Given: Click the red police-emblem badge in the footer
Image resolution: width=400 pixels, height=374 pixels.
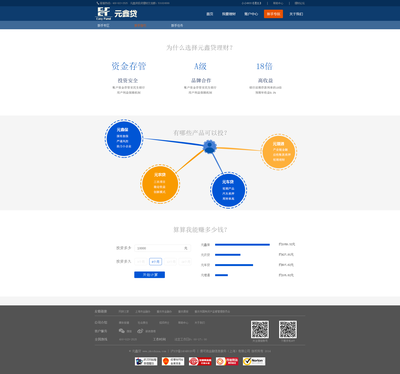Looking at the screenshot, I should click(173, 361).
